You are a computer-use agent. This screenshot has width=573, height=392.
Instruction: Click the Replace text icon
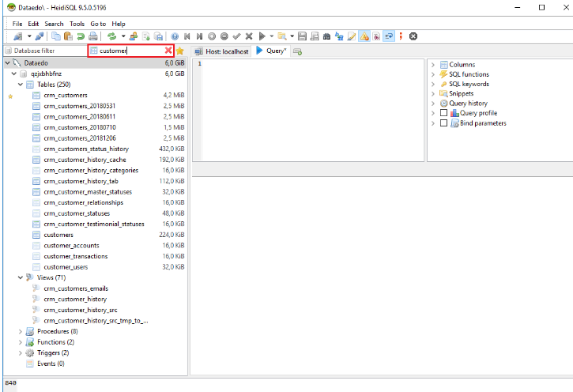340,36
